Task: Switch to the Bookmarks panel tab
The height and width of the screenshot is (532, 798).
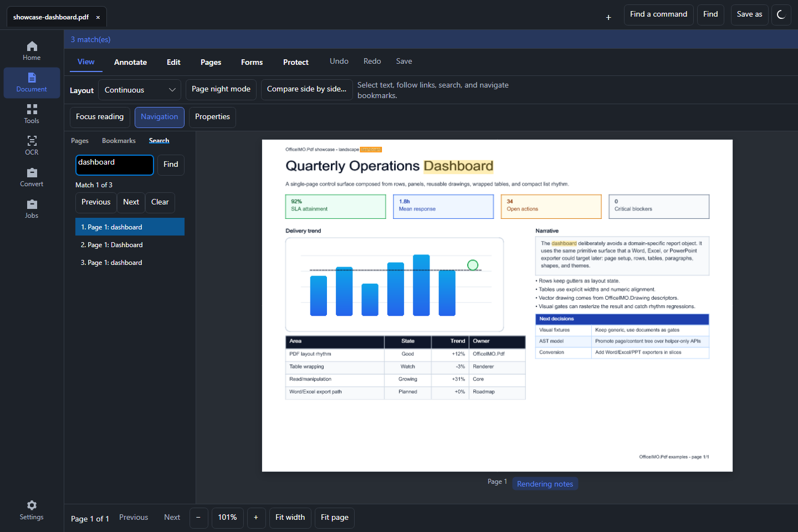Action: pos(119,141)
